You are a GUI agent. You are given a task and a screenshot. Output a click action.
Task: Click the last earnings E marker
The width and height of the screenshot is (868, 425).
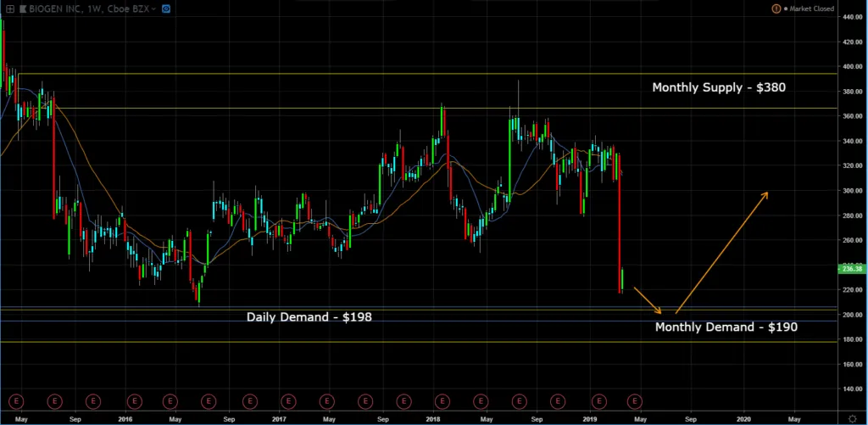[x=636, y=400]
